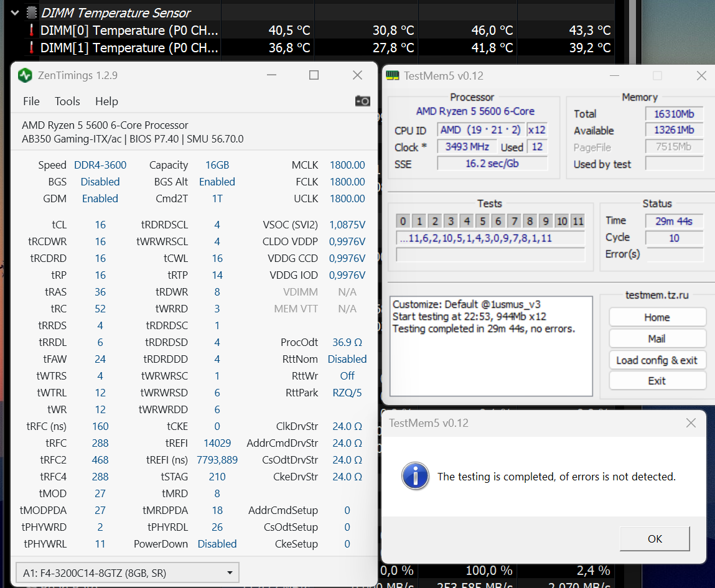Click the ProcOdt value 36.9 Ω

(347, 342)
